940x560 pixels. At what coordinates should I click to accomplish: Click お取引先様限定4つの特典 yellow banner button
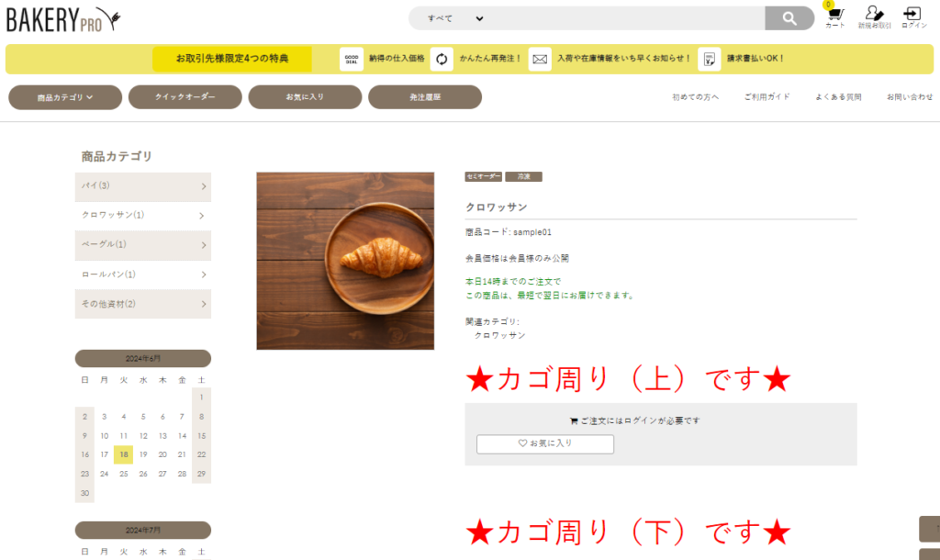232,59
